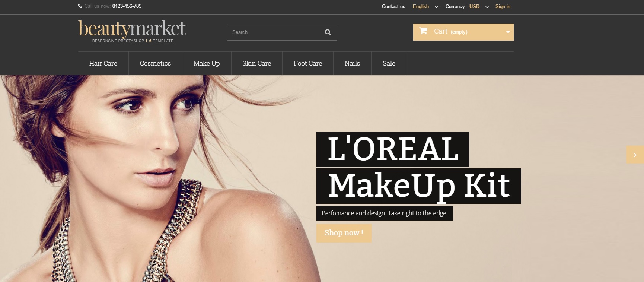
Task: Click the L'OREAL banner heading
Action: (x=393, y=149)
